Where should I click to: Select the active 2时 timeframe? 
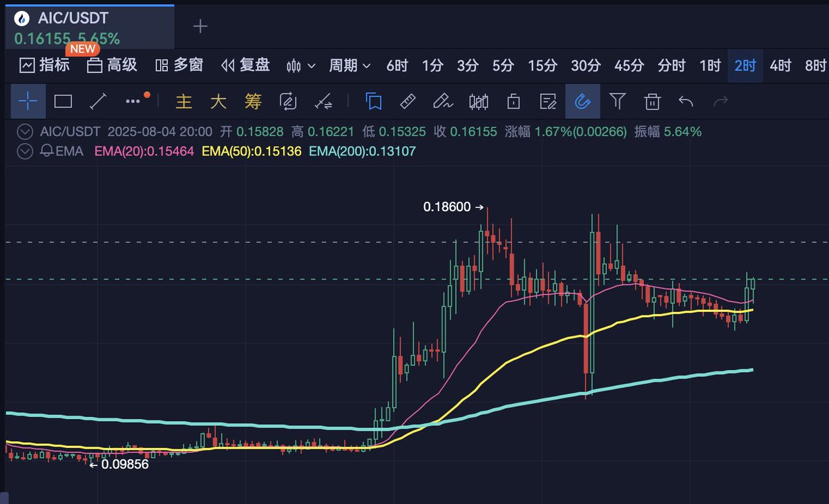point(745,66)
